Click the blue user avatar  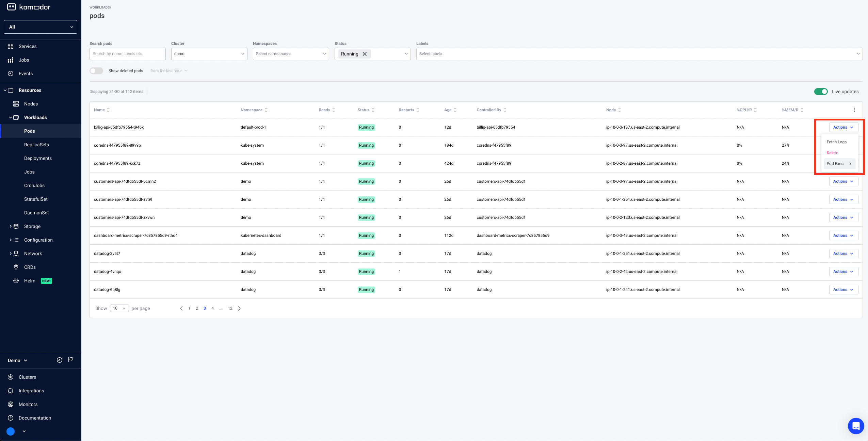11,431
